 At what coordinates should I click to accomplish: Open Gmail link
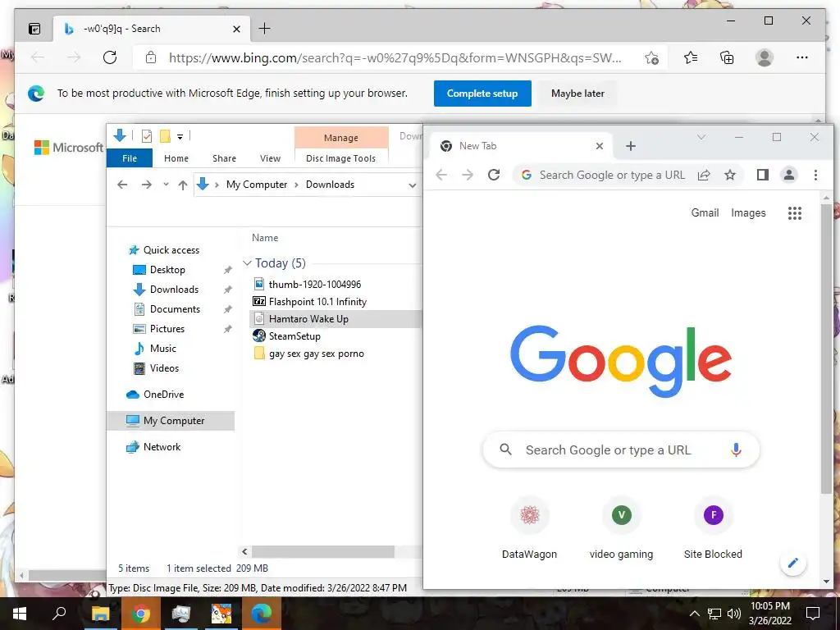tap(705, 212)
